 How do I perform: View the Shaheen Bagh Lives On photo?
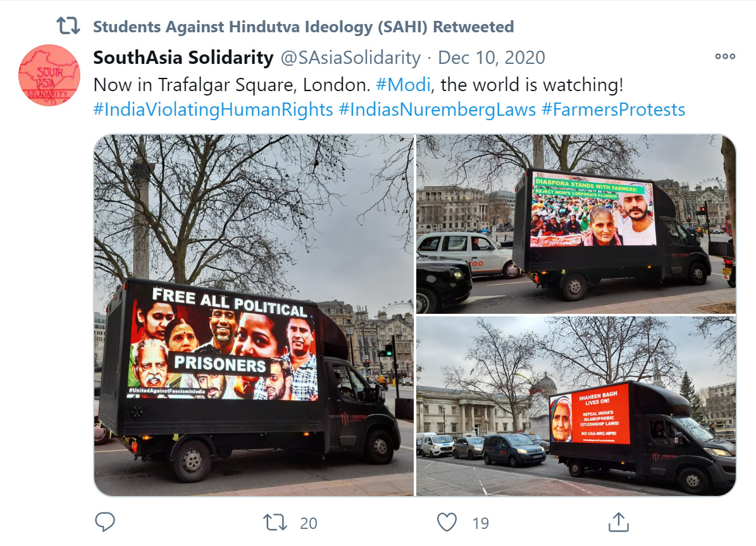576,406
